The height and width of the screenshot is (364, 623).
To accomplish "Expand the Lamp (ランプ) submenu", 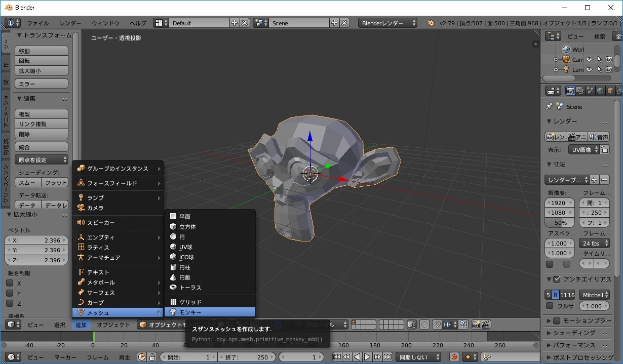I will tap(118, 198).
